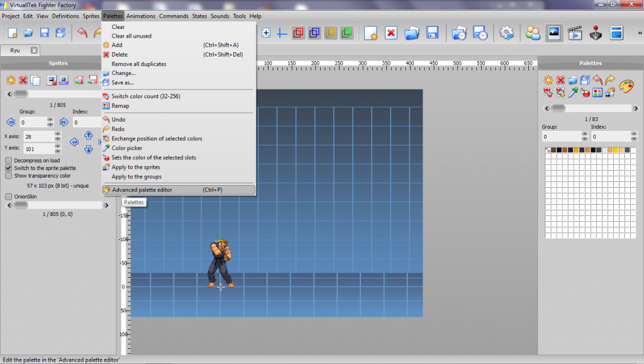This screenshot has width=644, height=364.
Task: Click the green overlapping-squares icon
Action: [347, 33]
